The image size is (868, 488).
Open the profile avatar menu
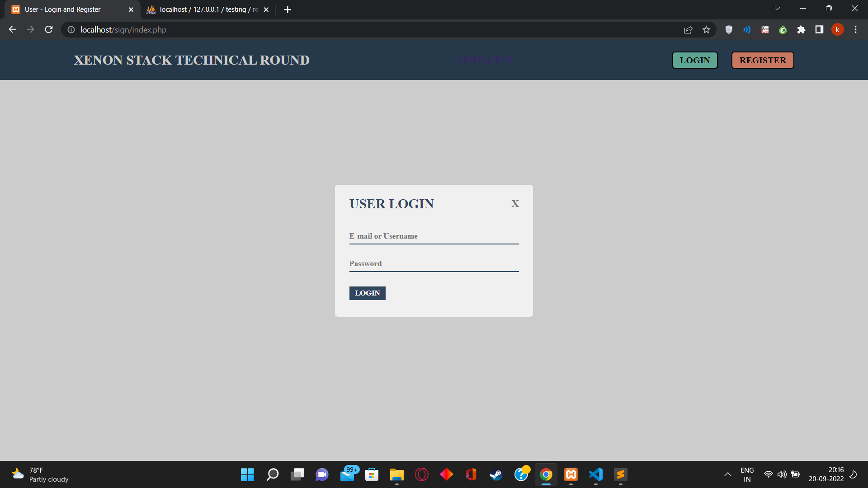pyautogui.click(x=837, y=30)
